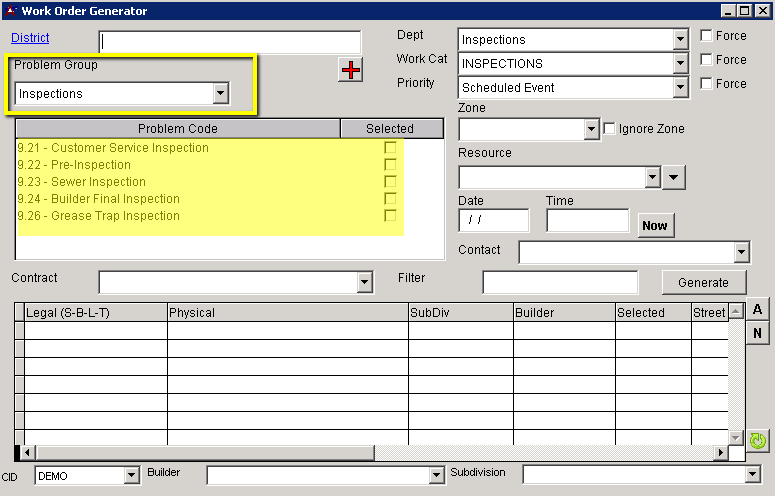Tick the Force checkbox next to Dept
The image size is (775, 496).
(707, 36)
